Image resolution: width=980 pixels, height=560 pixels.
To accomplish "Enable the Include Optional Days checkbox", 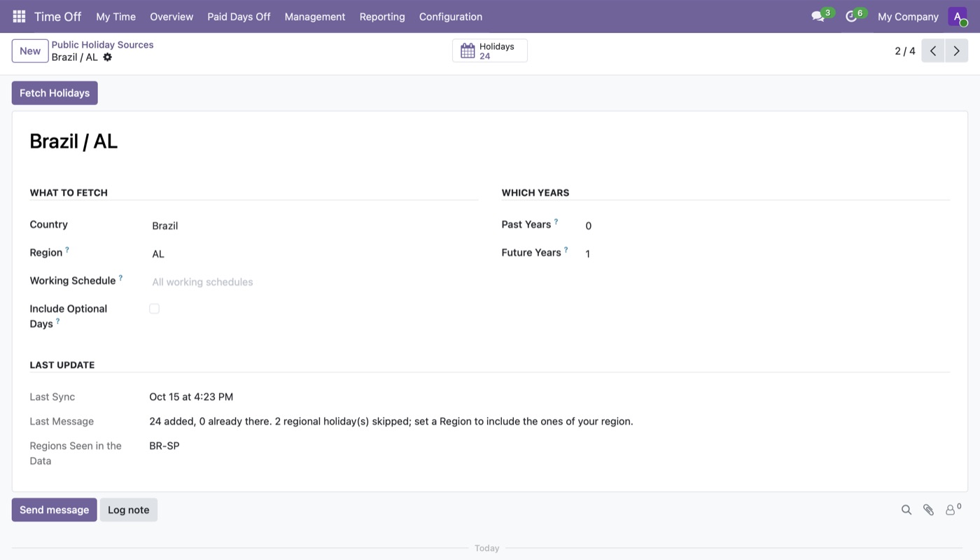I will click(154, 309).
